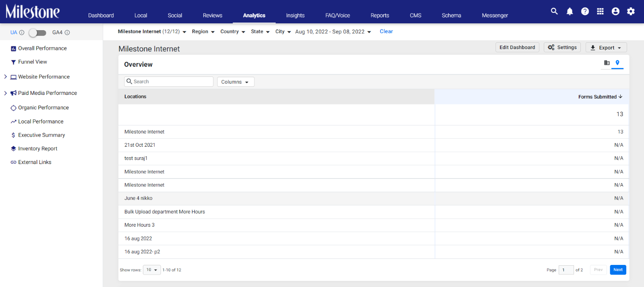The width and height of the screenshot is (644, 287).
Task: Click the Settings button
Action: pos(562,47)
